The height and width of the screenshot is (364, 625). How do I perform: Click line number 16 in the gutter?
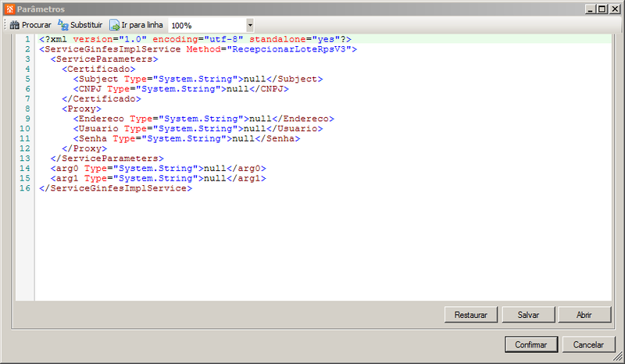(25, 188)
